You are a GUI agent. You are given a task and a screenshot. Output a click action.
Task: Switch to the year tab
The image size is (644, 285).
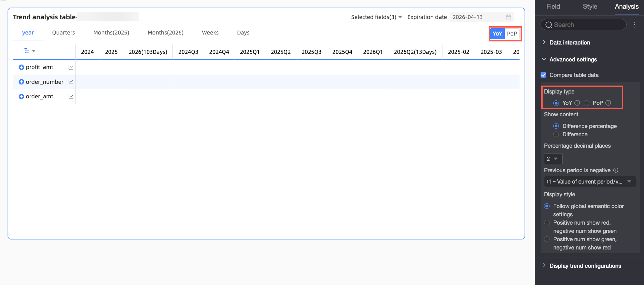coord(28,32)
